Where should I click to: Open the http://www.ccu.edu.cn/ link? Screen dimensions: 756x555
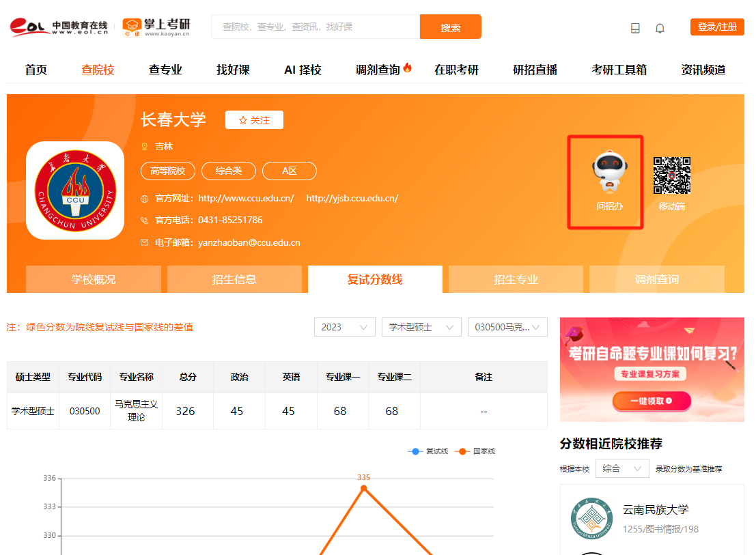246,199
